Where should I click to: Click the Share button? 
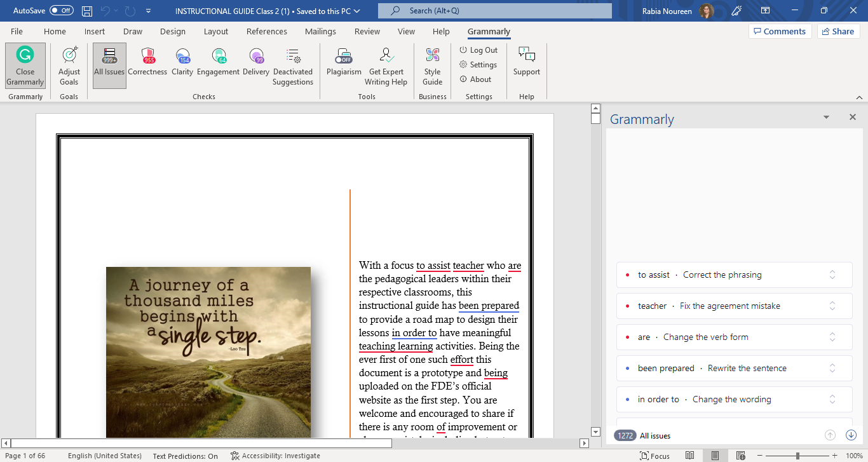[x=838, y=31]
